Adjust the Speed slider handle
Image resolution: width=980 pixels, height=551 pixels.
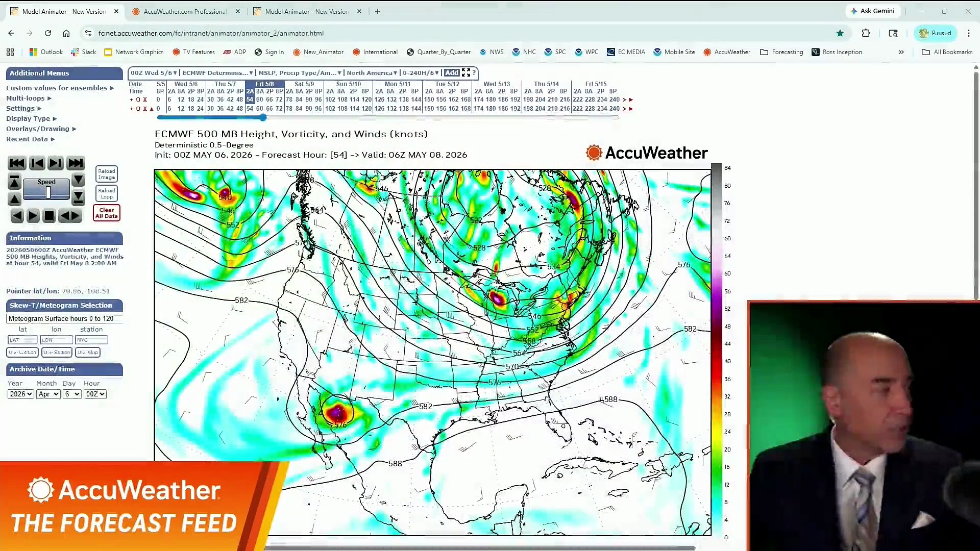click(48, 192)
